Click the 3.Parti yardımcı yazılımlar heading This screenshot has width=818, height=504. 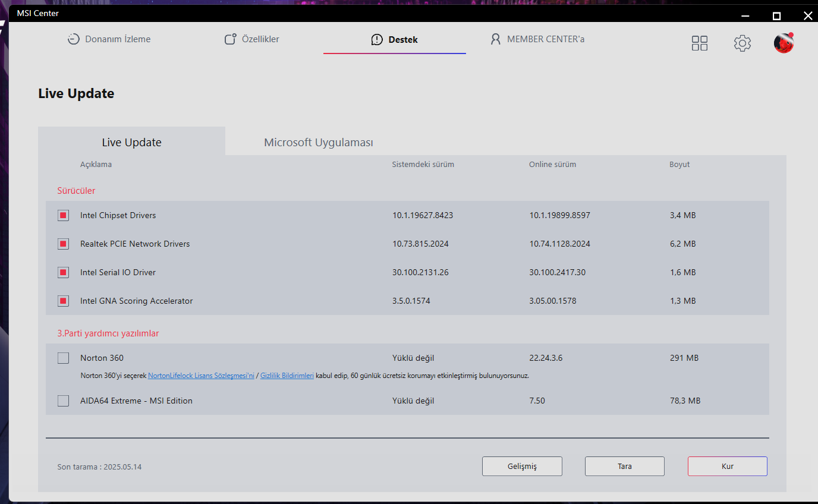pyautogui.click(x=108, y=333)
